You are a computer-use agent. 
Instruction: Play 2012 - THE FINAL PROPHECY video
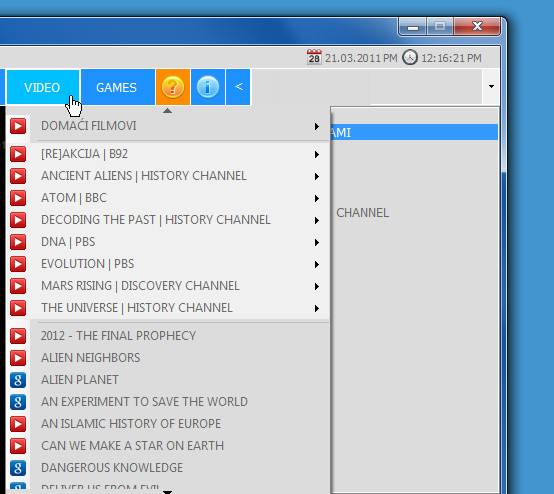tap(168, 336)
